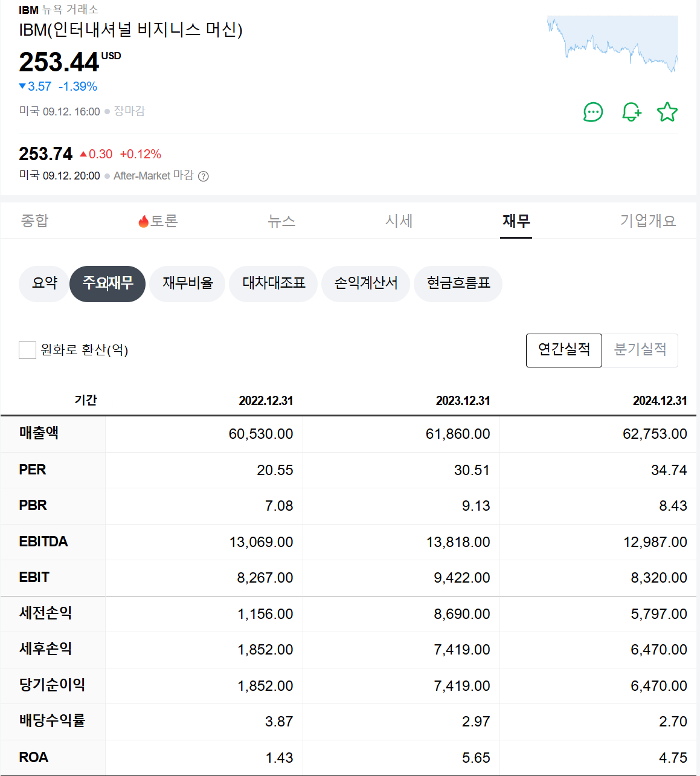Set a price alert with the bell icon
The image size is (700, 776).
point(631,112)
